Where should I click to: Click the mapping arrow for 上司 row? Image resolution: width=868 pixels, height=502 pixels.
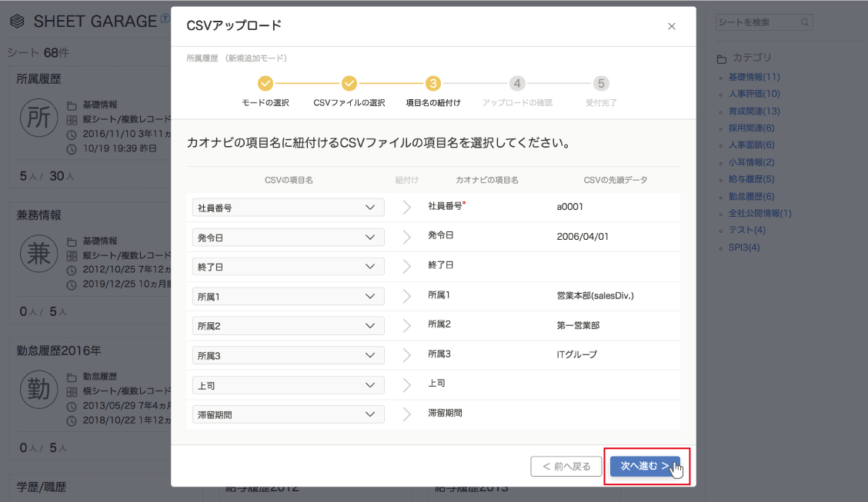[x=407, y=385]
